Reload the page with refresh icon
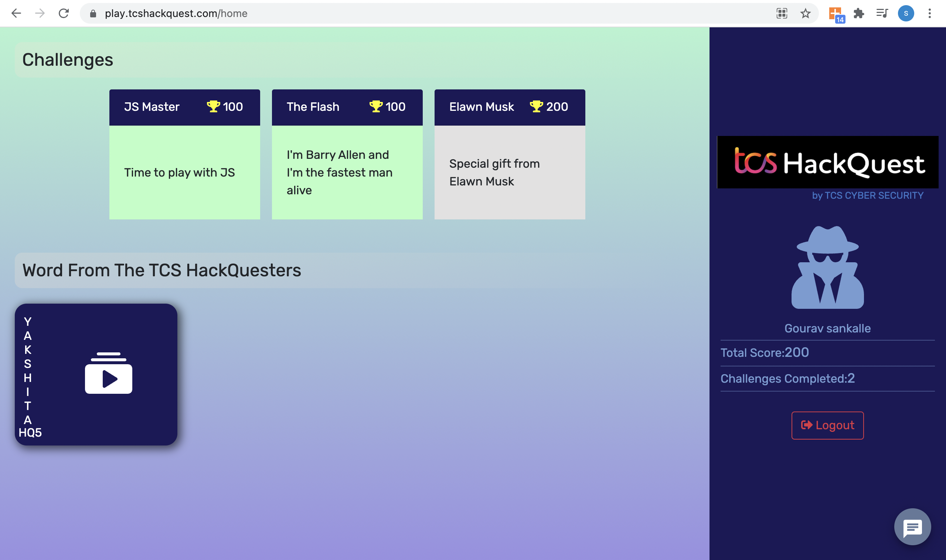Screen dimensions: 946x560 64,14
